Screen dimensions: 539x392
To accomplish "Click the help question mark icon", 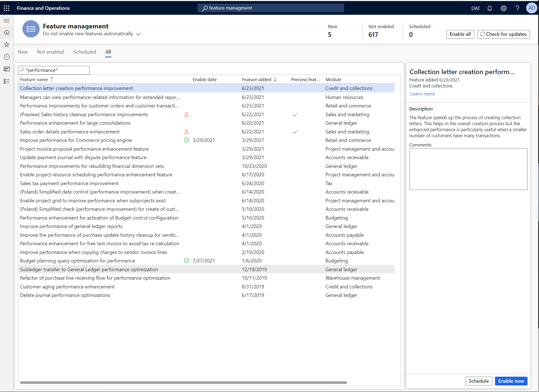I will tap(517, 8).
